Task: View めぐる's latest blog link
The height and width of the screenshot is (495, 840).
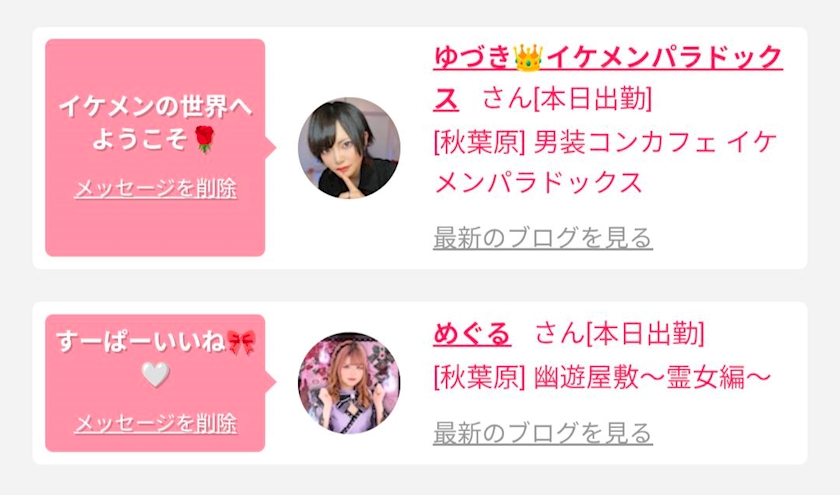Action: (543, 433)
